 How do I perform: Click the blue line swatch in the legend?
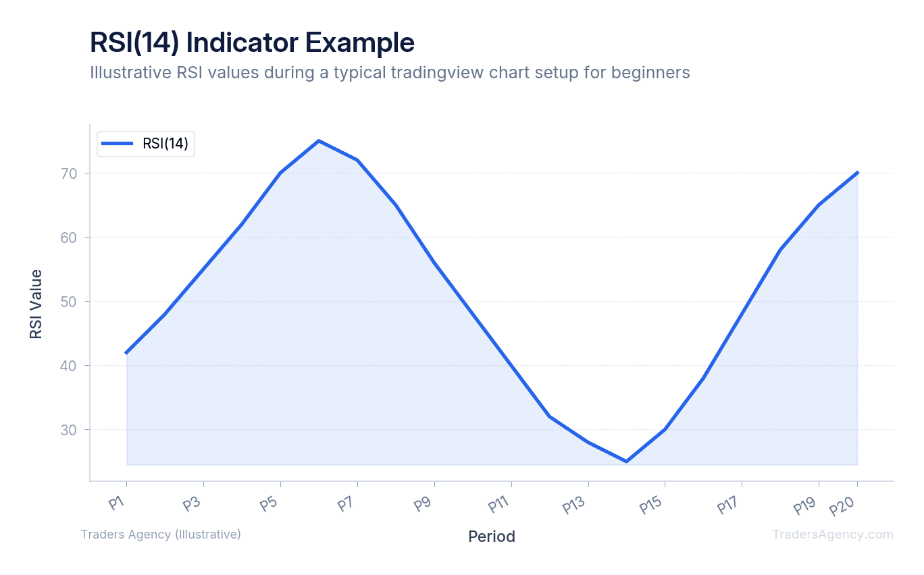[x=117, y=143]
